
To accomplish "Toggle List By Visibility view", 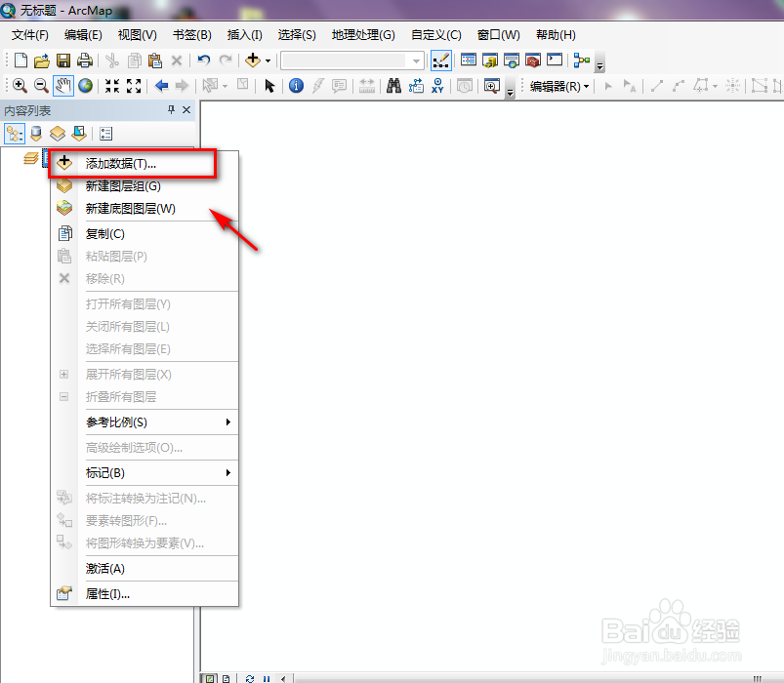I will [x=58, y=134].
